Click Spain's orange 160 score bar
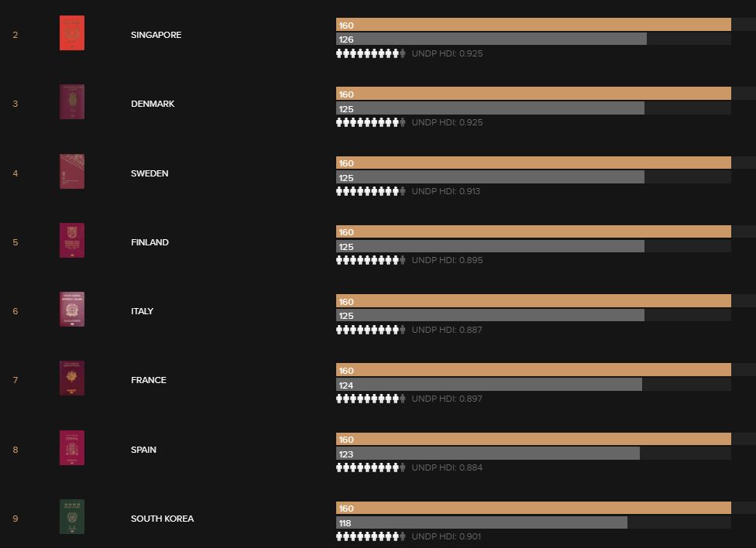The height and width of the screenshot is (548, 756). click(x=533, y=440)
